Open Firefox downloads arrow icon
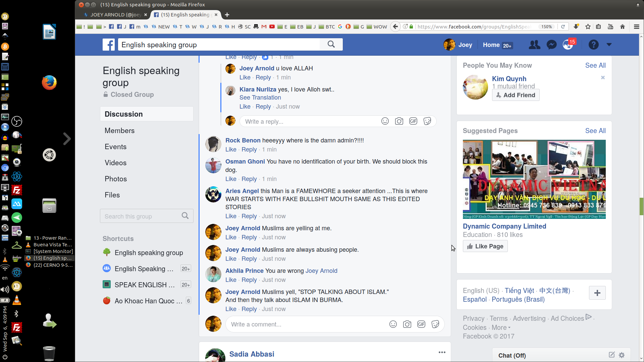Viewport: 644px width, 362px height. pos(576,26)
